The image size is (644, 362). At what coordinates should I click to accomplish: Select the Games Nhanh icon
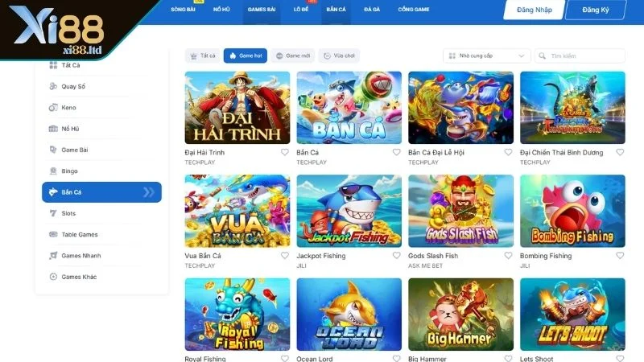(53, 255)
